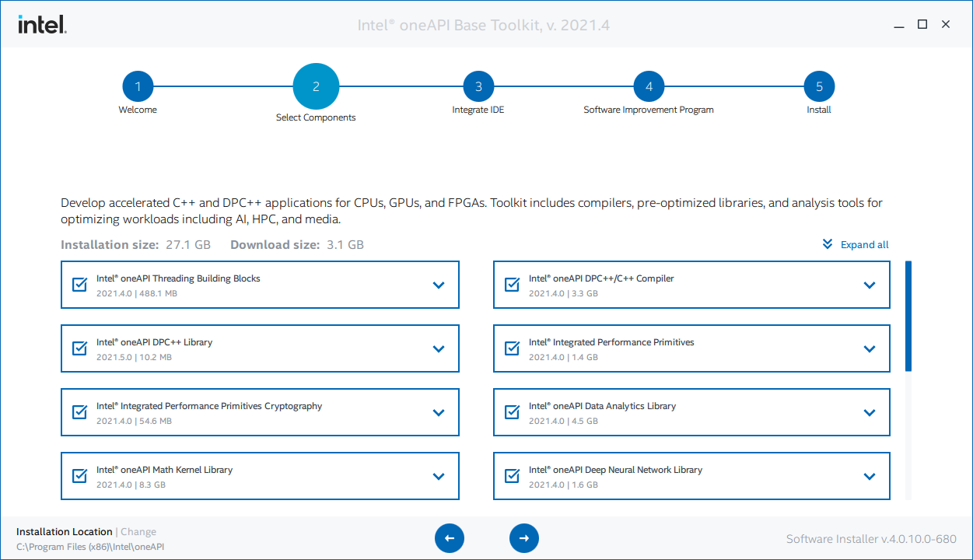Deselect Integrated Performance Primitives Cryptography checkbox
This screenshot has width=973, height=560.
pyautogui.click(x=79, y=412)
